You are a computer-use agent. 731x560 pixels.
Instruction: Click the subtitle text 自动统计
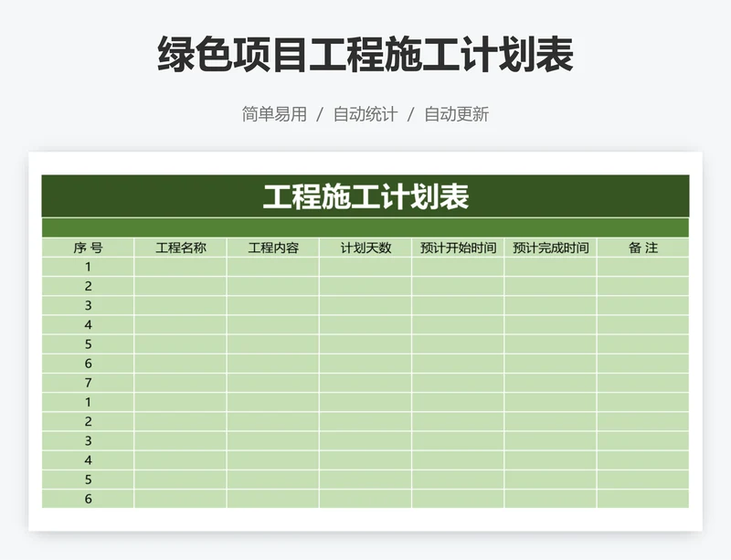click(365, 114)
